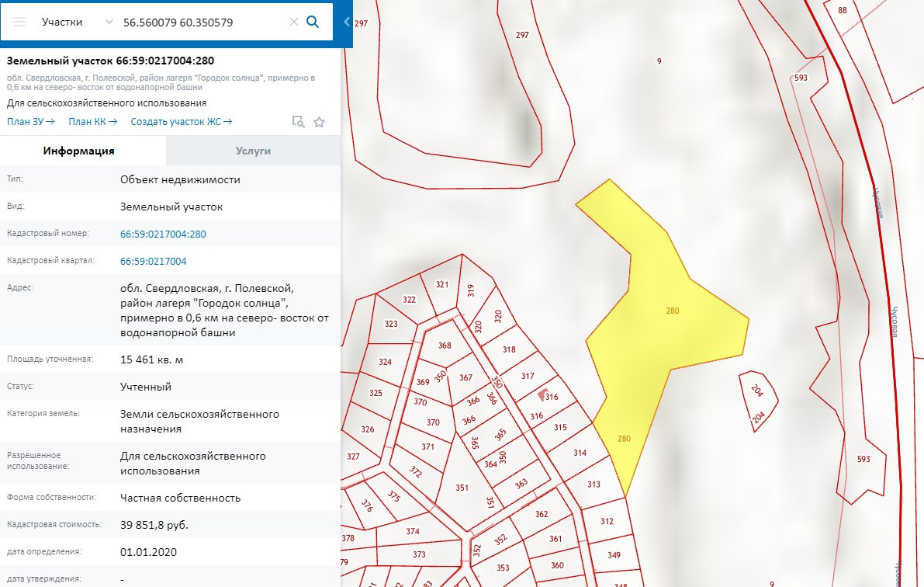Switch to Услуги tab
The height and width of the screenshot is (587, 924).
pos(254,151)
